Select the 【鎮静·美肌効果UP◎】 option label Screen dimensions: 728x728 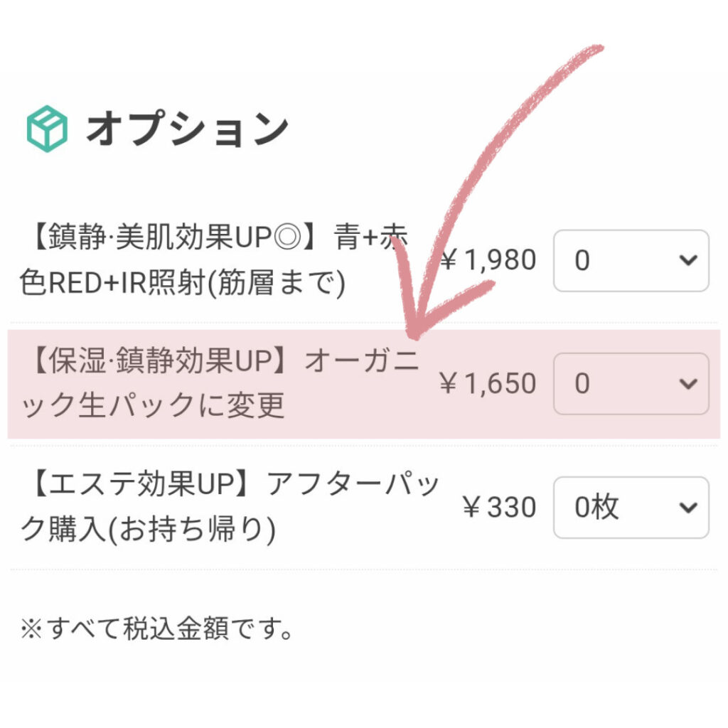(x=213, y=262)
